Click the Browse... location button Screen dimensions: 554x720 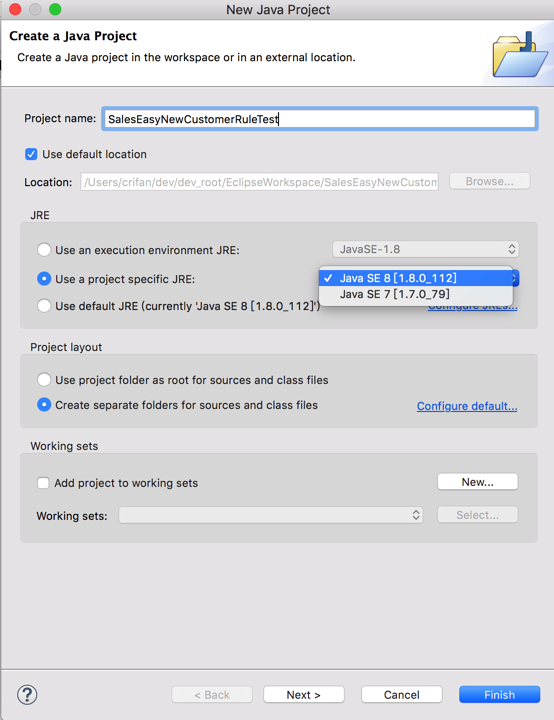click(x=490, y=181)
